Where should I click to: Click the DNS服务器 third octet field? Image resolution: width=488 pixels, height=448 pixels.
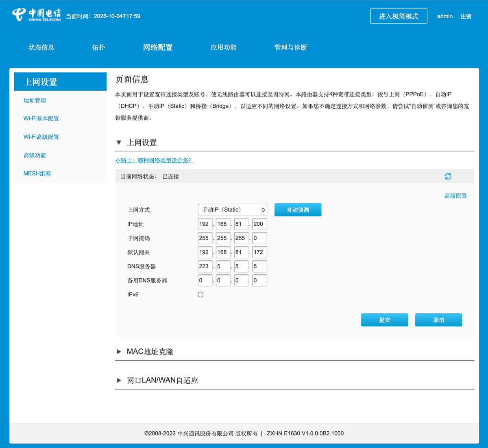click(242, 266)
